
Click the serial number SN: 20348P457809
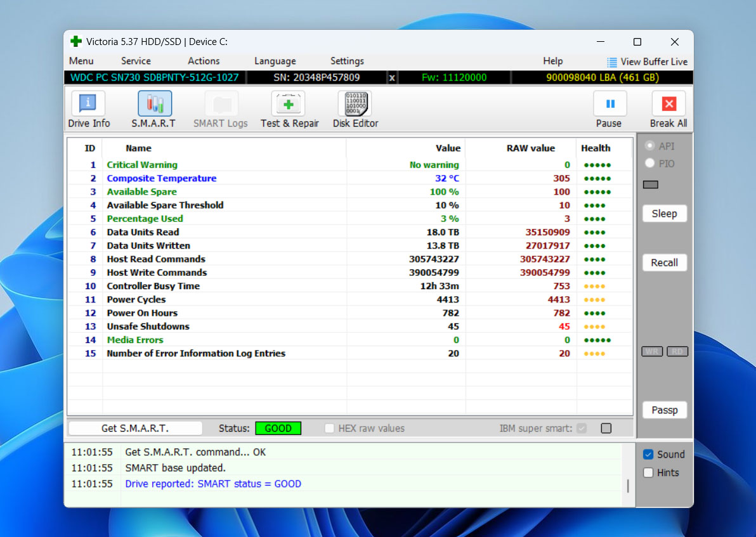[316, 77]
